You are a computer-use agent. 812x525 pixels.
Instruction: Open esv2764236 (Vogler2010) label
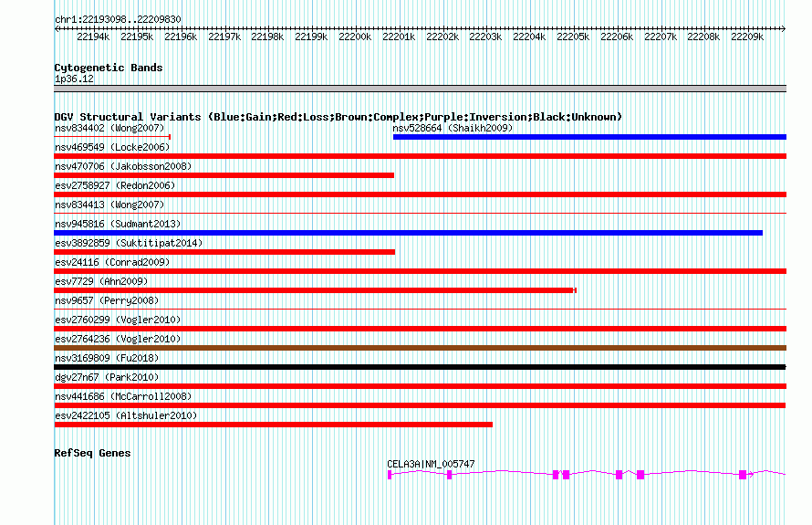tap(118, 339)
